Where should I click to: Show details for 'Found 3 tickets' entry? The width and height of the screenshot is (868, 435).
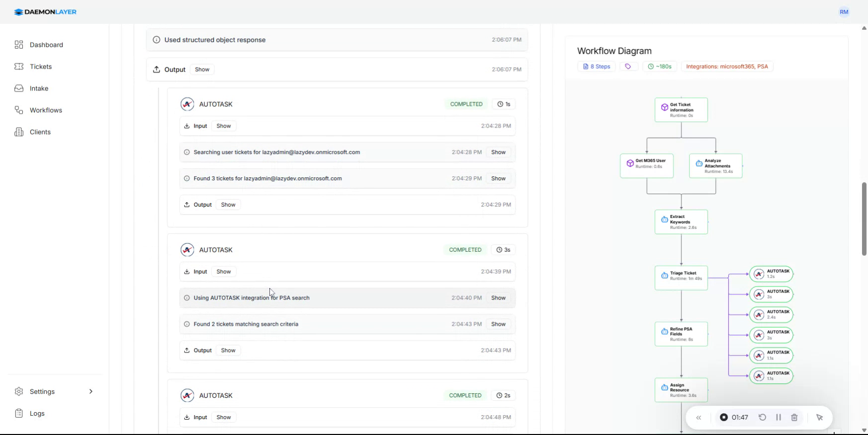pos(498,178)
